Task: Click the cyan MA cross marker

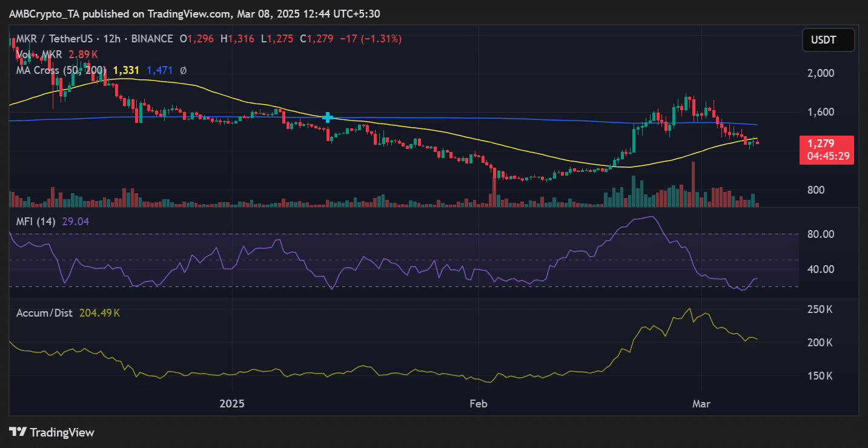Action: coord(328,117)
